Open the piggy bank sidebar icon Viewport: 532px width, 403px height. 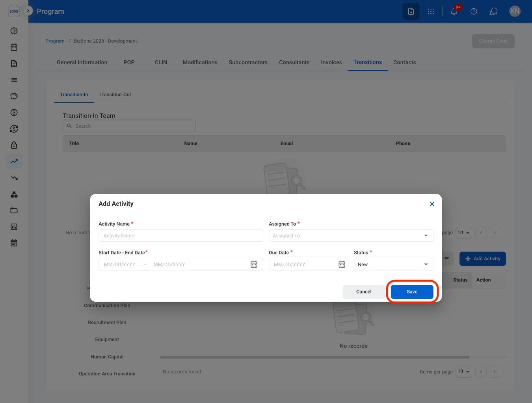tap(14, 96)
